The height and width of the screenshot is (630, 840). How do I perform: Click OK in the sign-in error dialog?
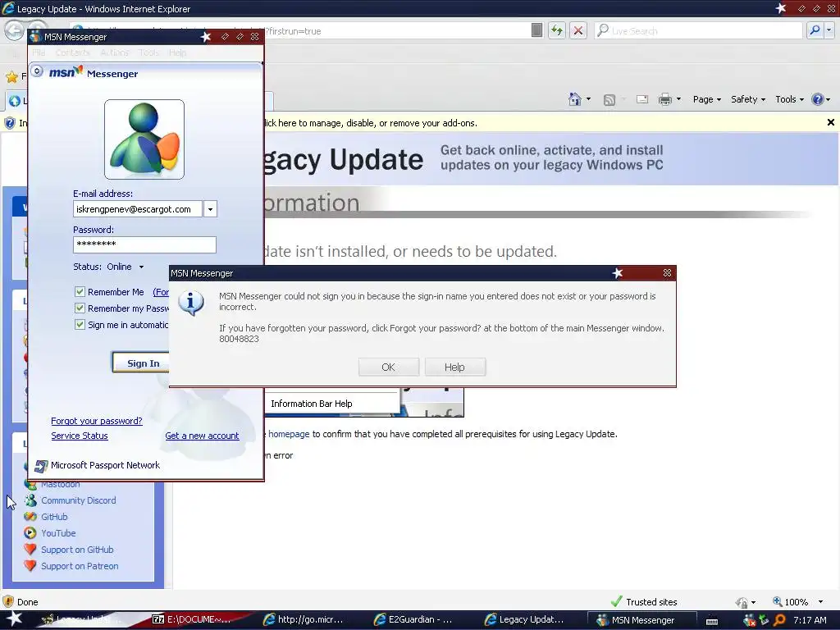tap(388, 367)
